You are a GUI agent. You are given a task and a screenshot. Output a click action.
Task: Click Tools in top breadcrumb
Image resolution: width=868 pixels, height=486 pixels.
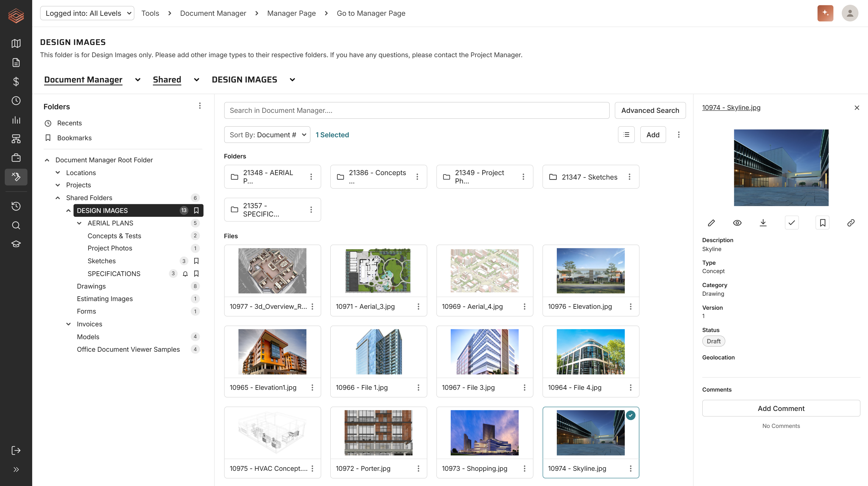click(x=150, y=13)
